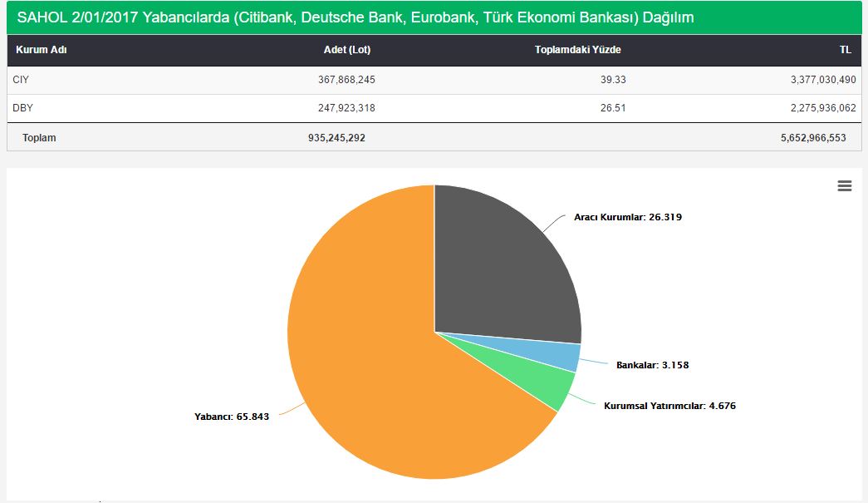Sort by Toplamdaki Yüzde column header

tap(578, 50)
